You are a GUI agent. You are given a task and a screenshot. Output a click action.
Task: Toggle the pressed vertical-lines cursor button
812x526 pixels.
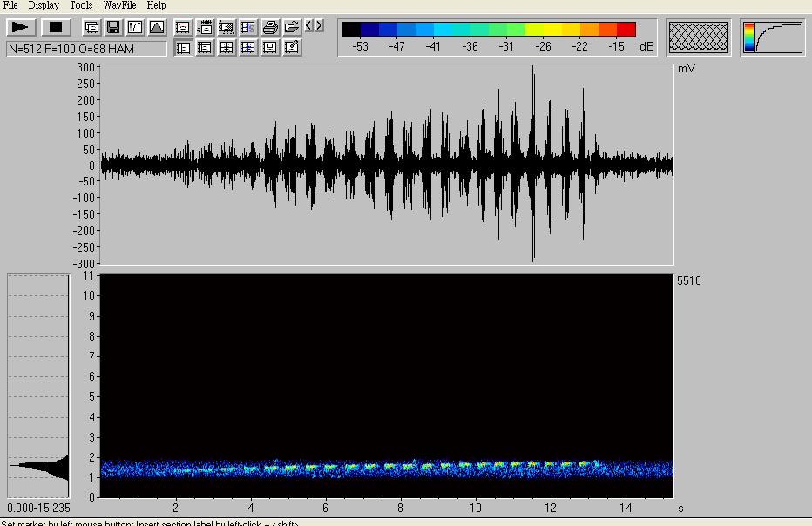183,48
